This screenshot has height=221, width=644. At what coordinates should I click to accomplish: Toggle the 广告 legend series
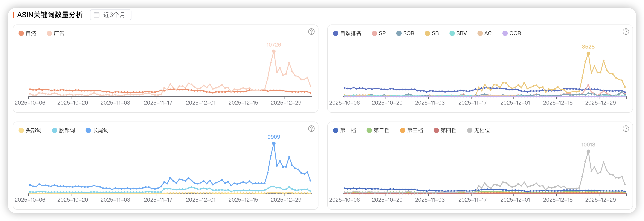(x=56, y=33)
